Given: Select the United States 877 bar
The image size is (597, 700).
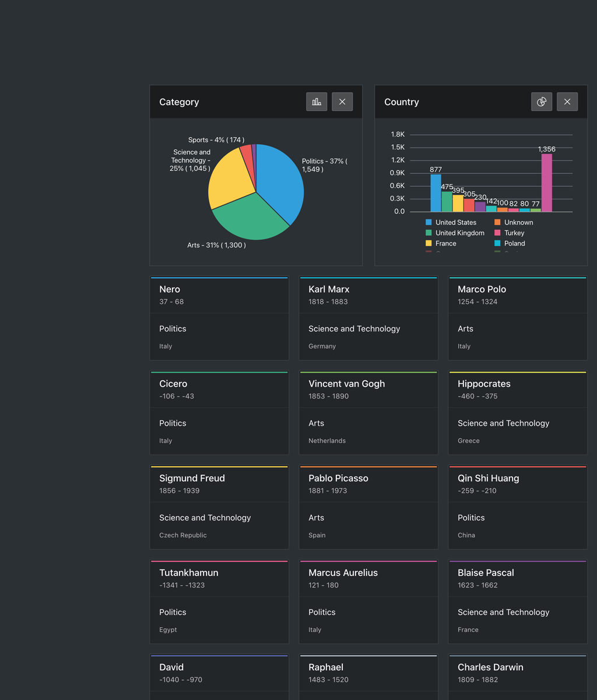Looking at the screenshot, I should click(436, 192).
